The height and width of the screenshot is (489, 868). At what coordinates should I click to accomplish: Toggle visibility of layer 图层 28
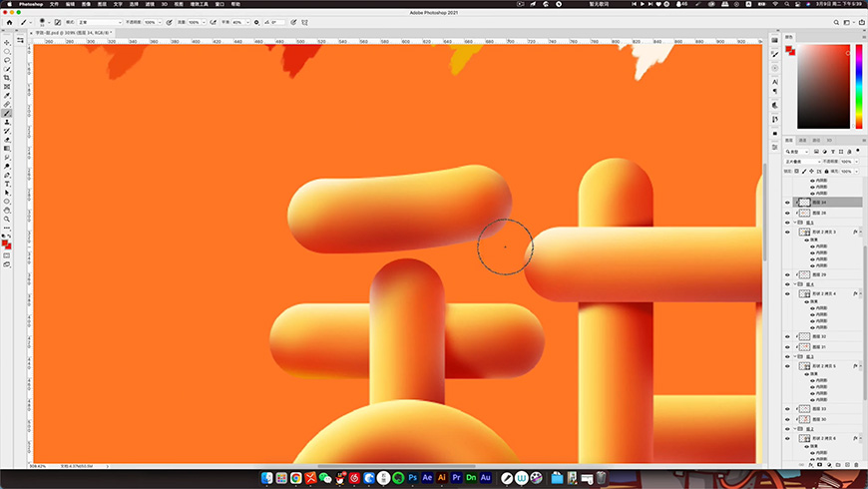787,213
